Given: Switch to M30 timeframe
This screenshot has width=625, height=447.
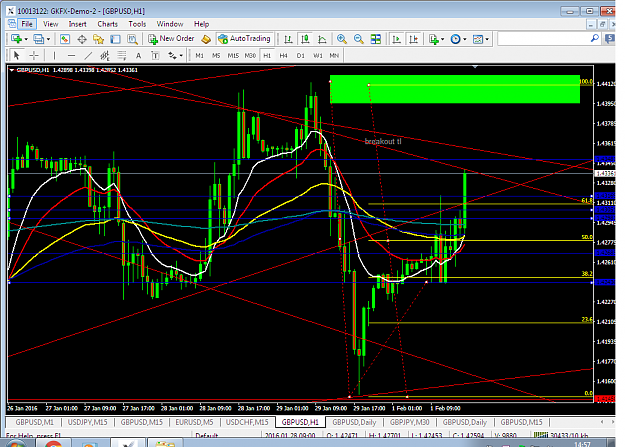Looking at the screenshot, I should click(x=250, y=55).
